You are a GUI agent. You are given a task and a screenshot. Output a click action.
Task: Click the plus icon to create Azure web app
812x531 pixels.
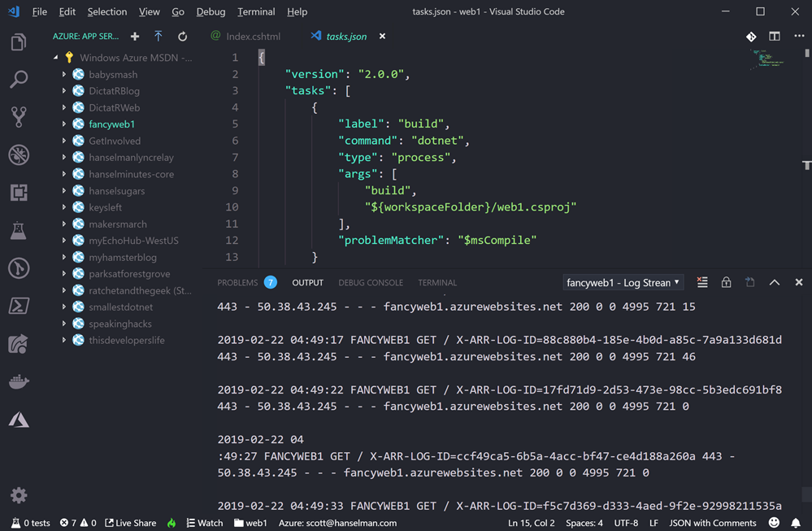click(x=135, y=37)
